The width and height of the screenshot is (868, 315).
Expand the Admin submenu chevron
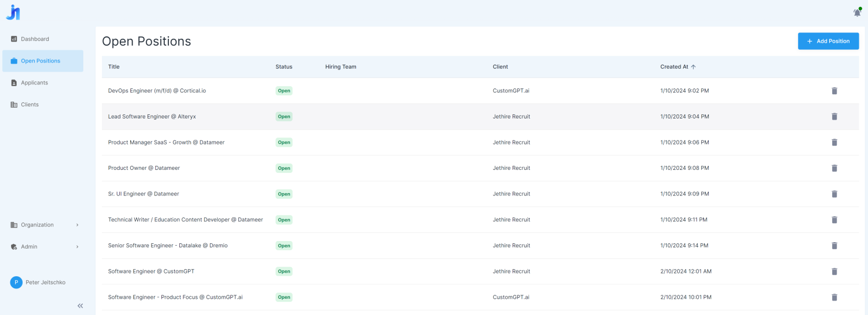77,247
